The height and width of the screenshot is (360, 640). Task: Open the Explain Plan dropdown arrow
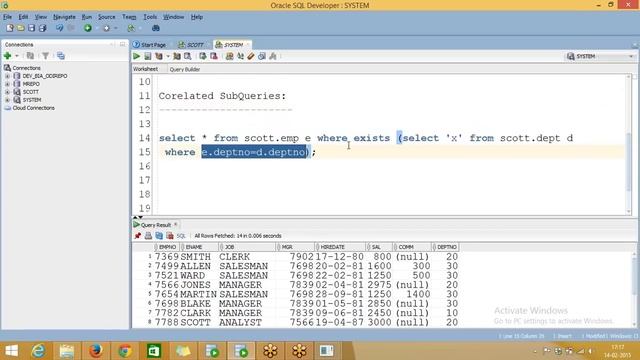[168, 56]
